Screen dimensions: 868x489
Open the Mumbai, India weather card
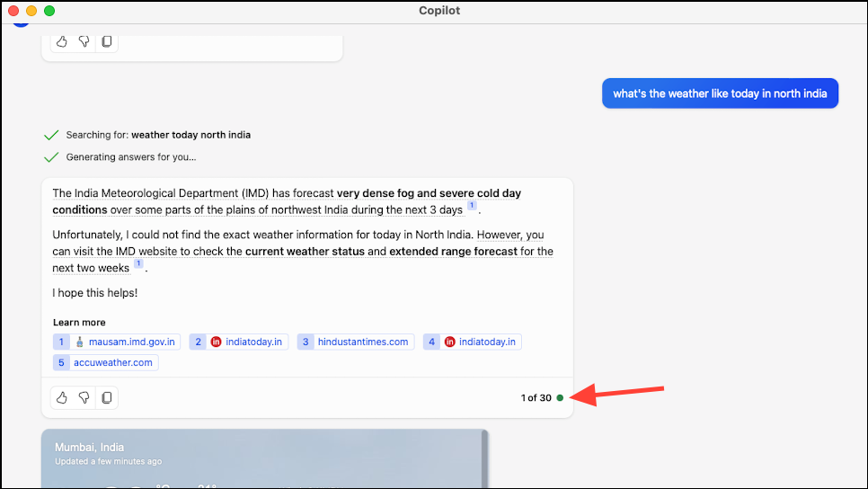pos(264,458)
